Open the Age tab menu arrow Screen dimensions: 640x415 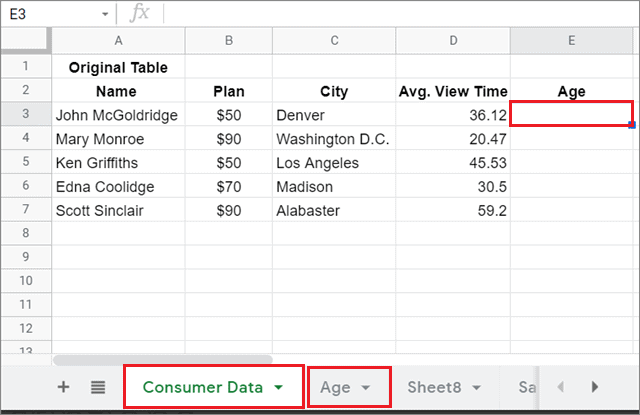(366, 387)
